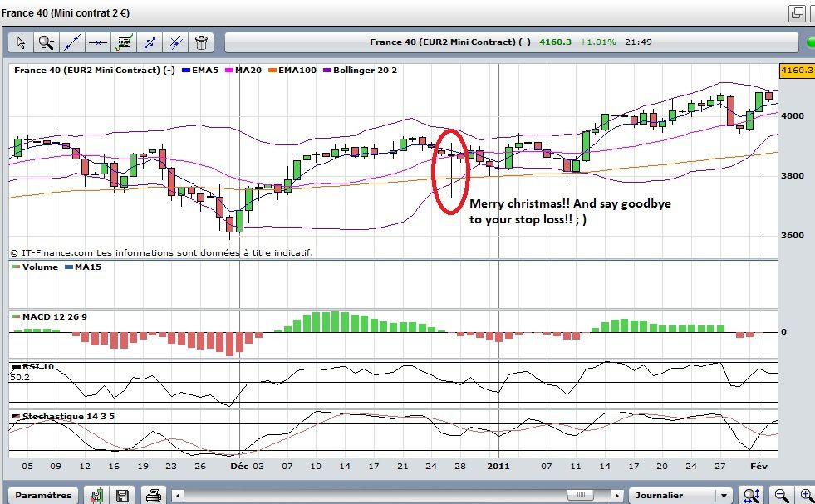The image size is (815, 504).
Task: Click the orange 4160.3 price tag on axis
Action: 797,70
